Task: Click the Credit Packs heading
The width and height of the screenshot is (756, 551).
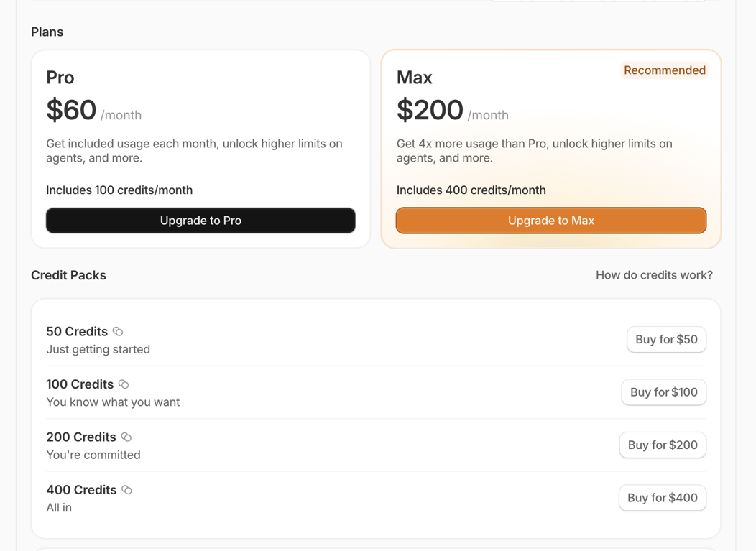Action: coord(68,275)
